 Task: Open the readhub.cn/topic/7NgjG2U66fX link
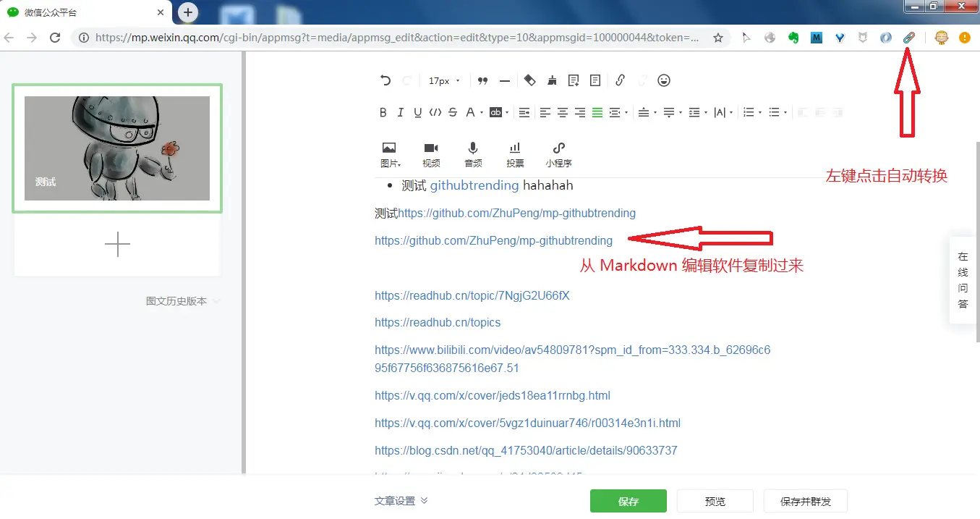click(472, 295)
